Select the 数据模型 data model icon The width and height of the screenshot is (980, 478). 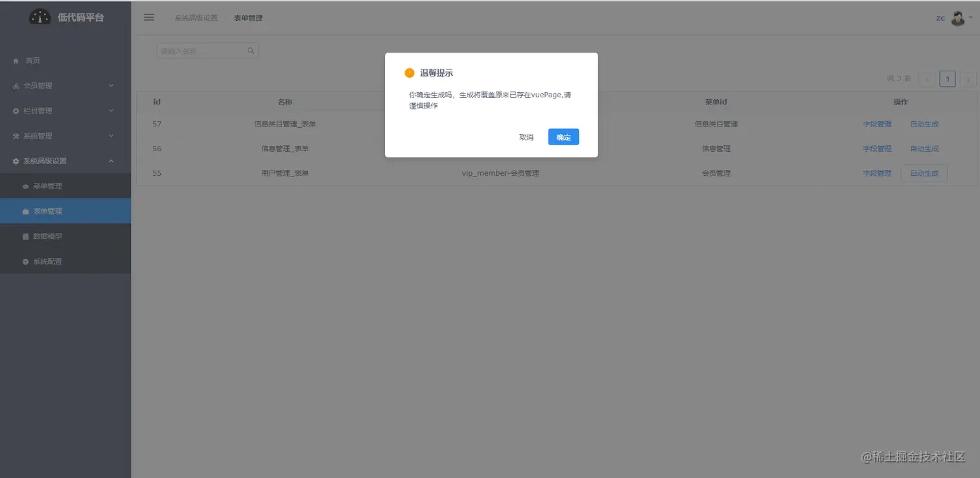tap(25, 235)
